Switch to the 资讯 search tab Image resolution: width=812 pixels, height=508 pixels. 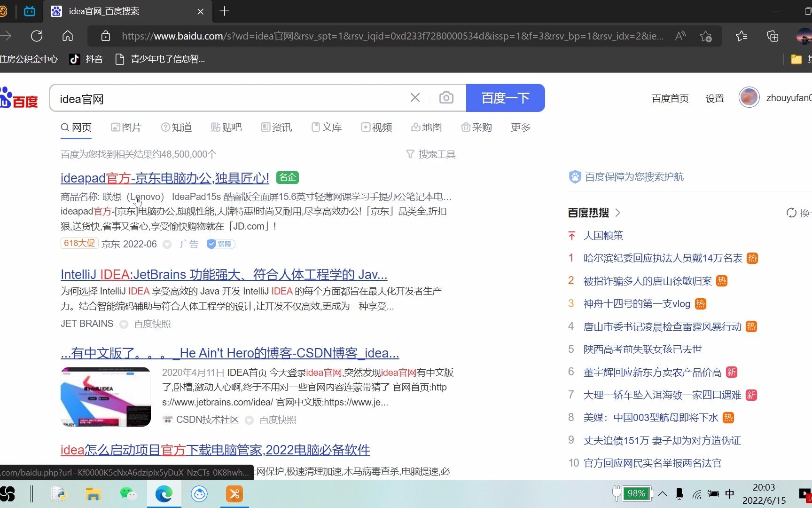tap(276, 127)
